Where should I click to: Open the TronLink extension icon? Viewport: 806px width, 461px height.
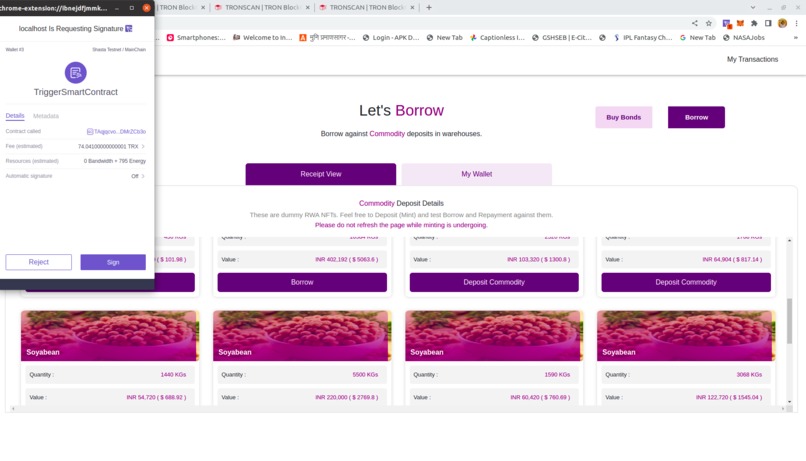[x=726, y=24]
